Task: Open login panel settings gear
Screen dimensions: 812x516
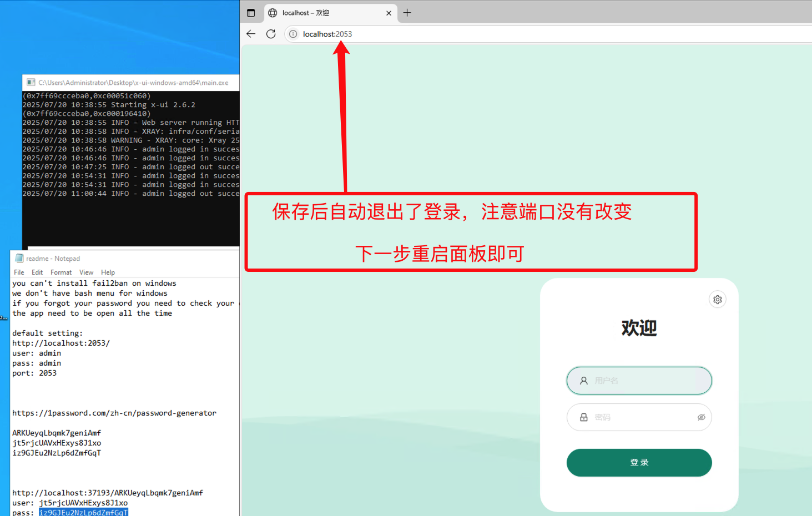Action: pyautogui.click(x=718, y=300)
